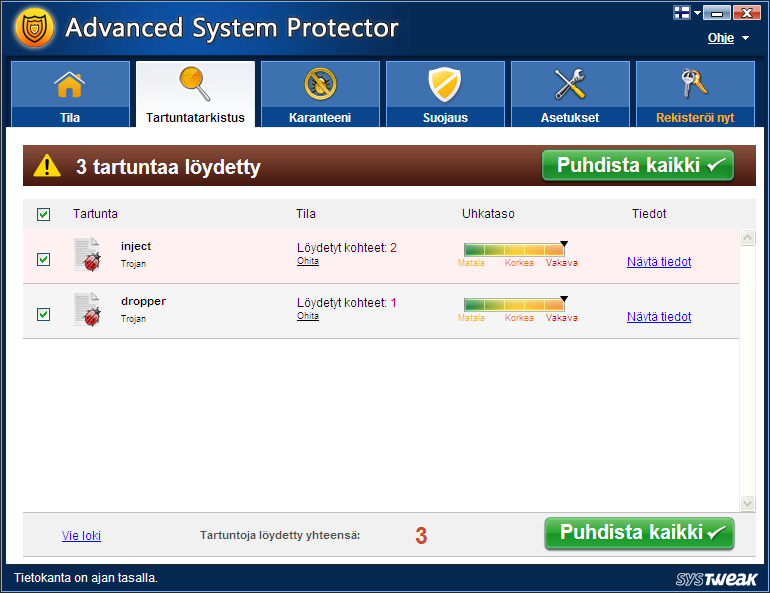The height and width of the screenshot is (593, 770).
Task: Open the Rekisteröi nyt tab
Action: [695, 94]
